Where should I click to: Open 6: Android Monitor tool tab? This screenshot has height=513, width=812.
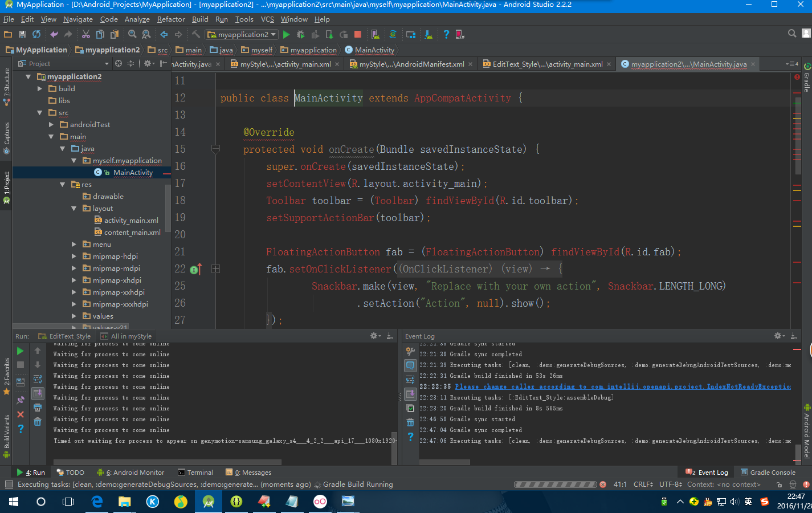[130, 473]
